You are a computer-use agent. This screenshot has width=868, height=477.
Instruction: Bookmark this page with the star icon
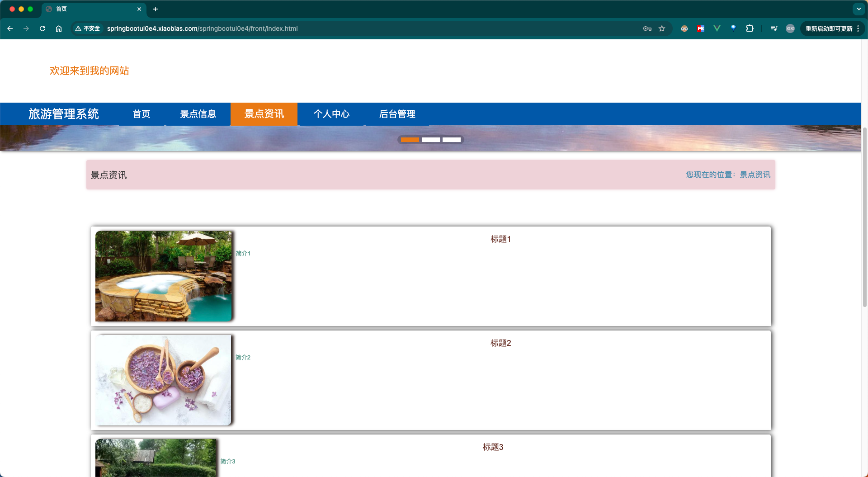[662, 28]
